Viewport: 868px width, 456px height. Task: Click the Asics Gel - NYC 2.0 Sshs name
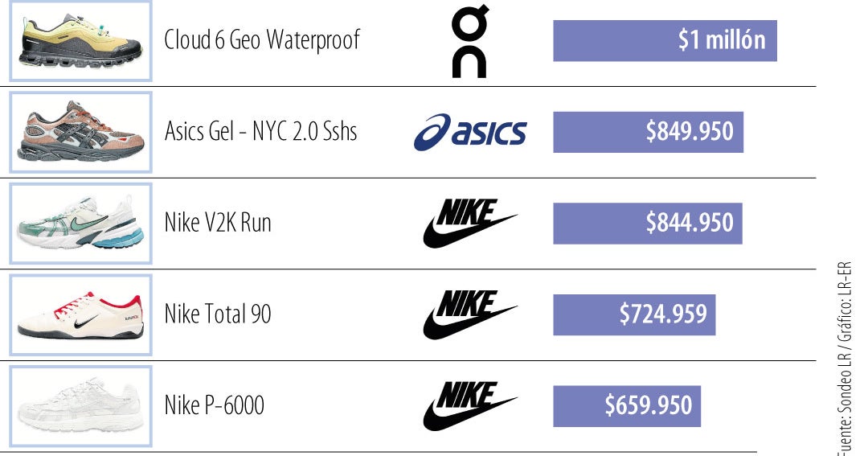[x=260, y=131]
